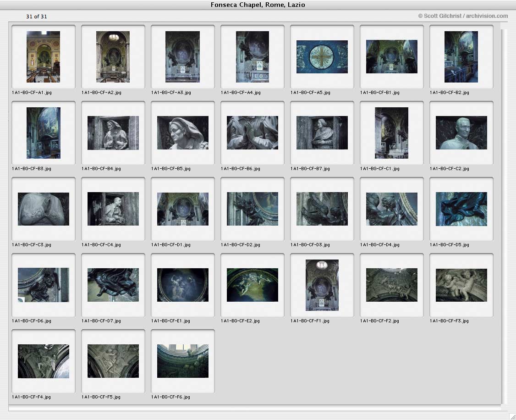
Task: Click the Fonseca Chapel window title
Action: point(258,5)
